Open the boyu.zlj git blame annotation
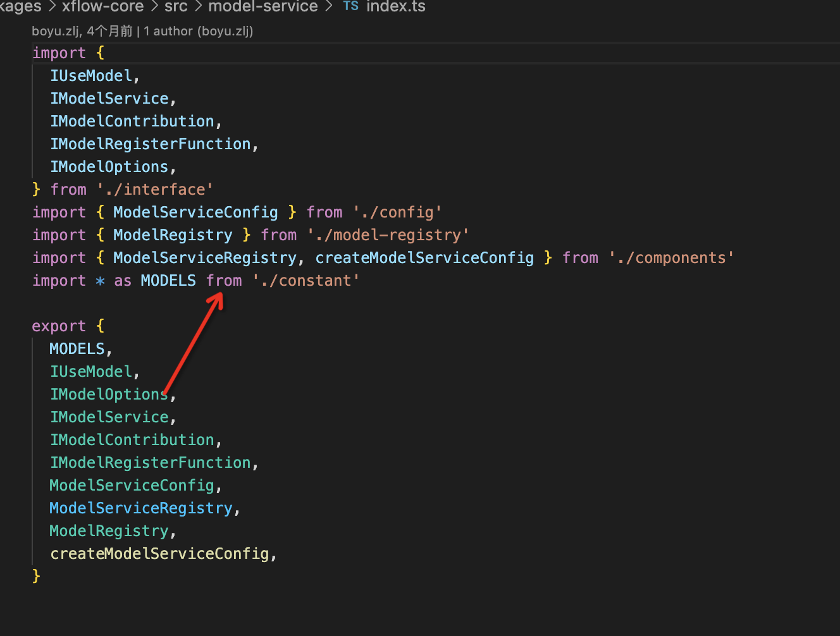The width and height of the screenshot is (840, 636). (x=82, y=31)
